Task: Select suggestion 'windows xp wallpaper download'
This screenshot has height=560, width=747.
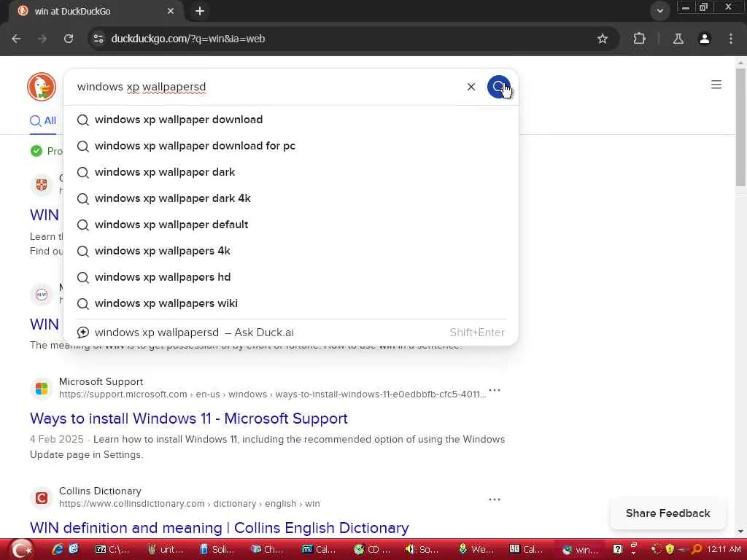Action: click(290, 120)
